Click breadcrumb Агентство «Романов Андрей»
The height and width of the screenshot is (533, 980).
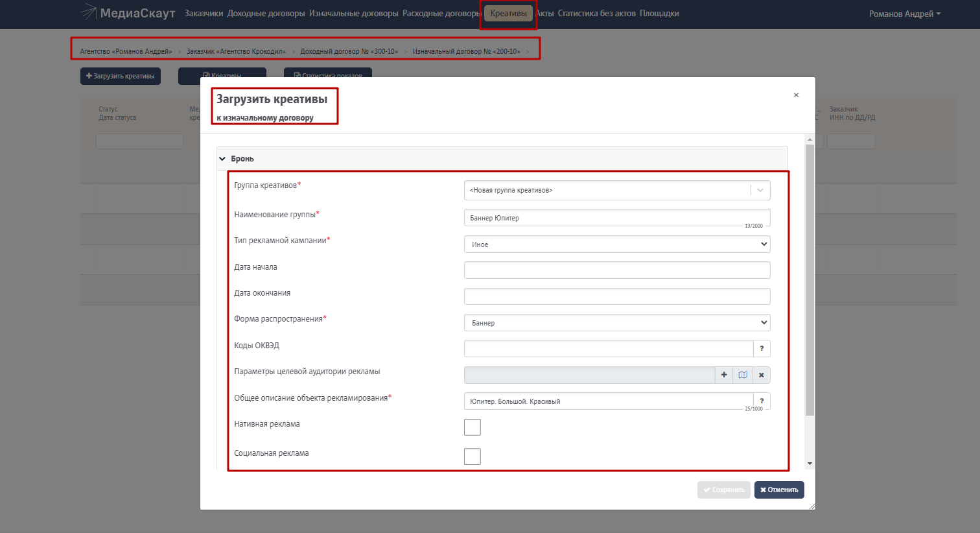pos(126,51)
